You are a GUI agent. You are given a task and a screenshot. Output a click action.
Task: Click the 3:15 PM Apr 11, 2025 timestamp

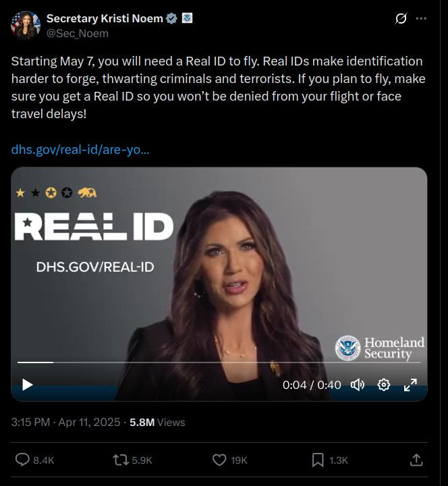[65, 422]
